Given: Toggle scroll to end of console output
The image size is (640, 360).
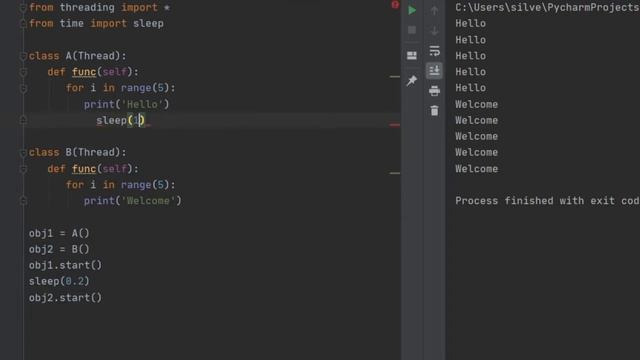Looking at the screenshot, I should [x=434, y=71].
